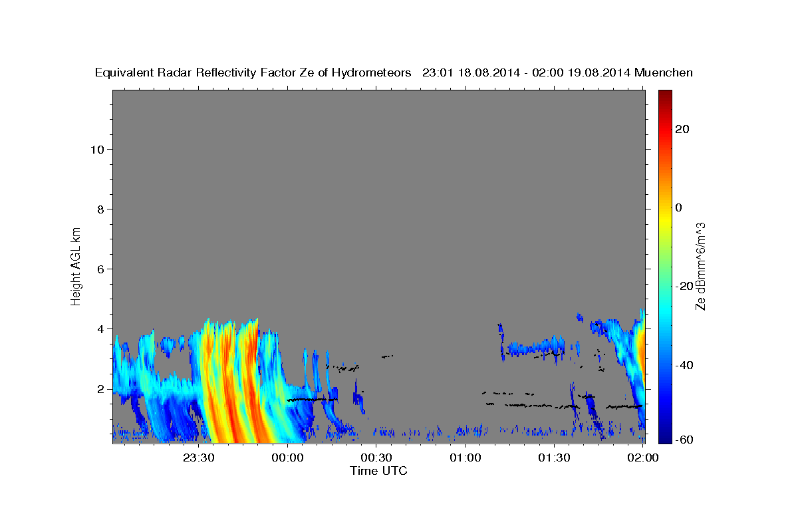Click the '00:30' time tick label

(x=376, y=458)
